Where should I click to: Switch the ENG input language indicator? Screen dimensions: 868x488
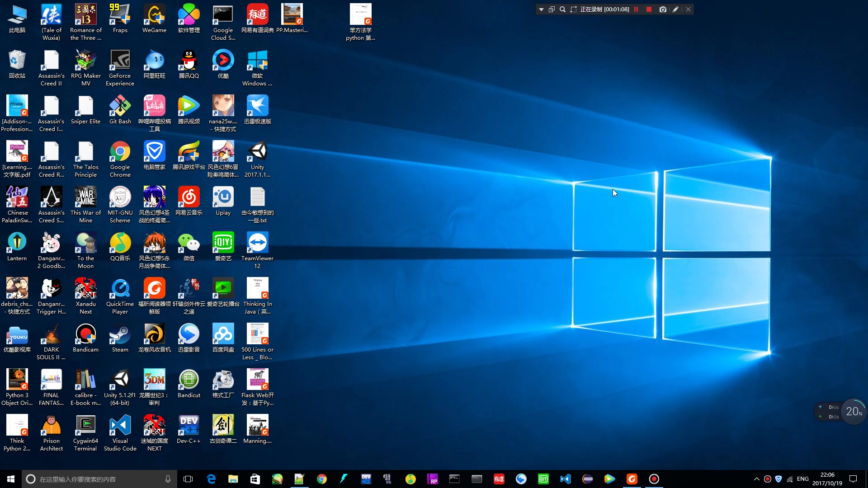[x=803, y=479]
